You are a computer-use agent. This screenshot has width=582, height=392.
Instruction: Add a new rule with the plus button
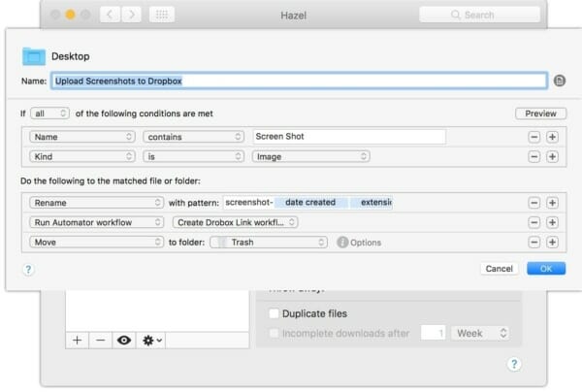(x=78, y=340)
